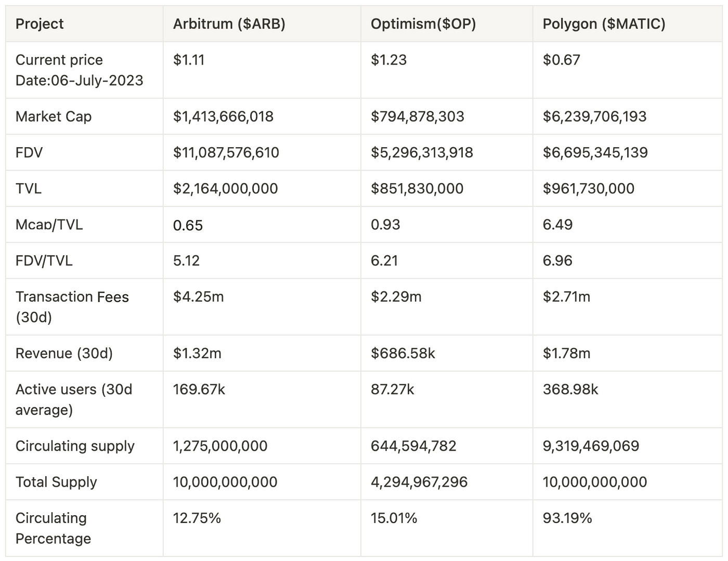
Task: Select Arbitrum circulating percentage 12.75%
Action: pos(197,518)
